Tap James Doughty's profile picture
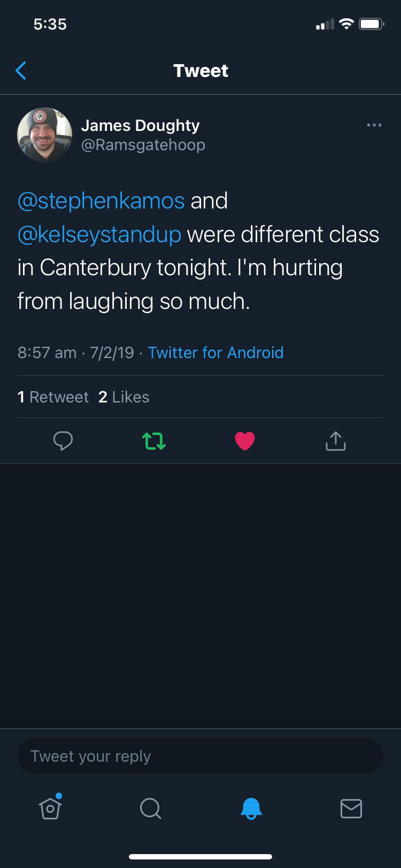The image size is (401, 868). (45, 135)
